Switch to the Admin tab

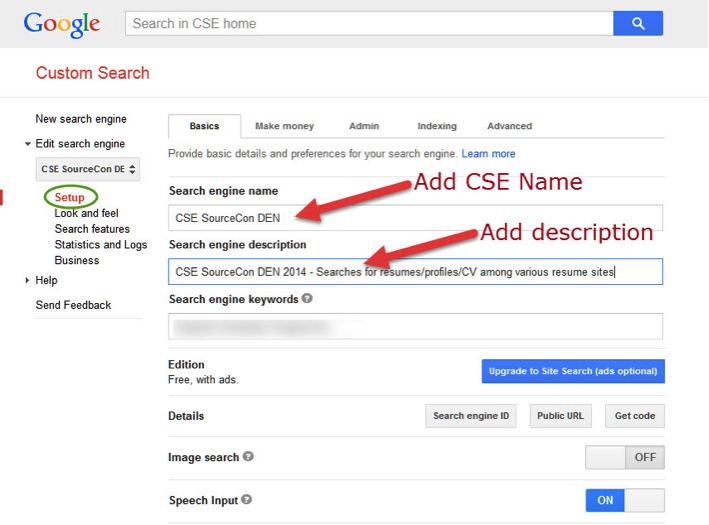pyautogui.click(x=364, y=126)
